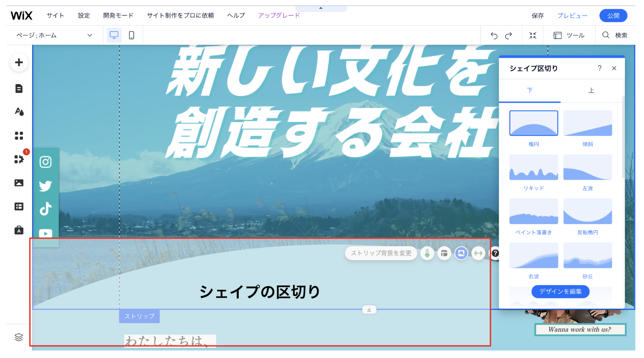
Task: Open the Media panel in the sidebar
Action: pyautogui.click(x=18, y=182)
